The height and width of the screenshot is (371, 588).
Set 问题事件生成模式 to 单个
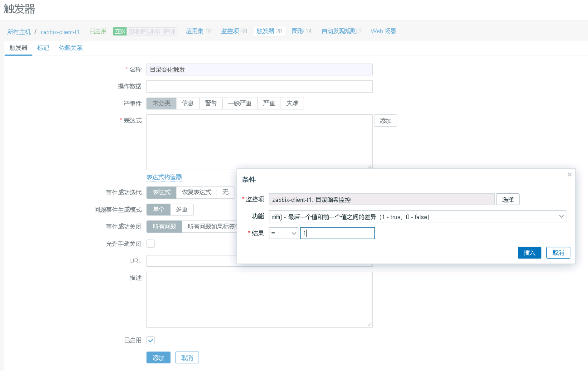coord(159,209)
